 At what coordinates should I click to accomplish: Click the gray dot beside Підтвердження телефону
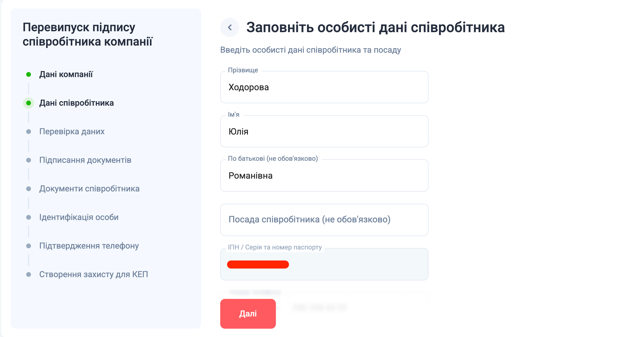pos(29,246)
